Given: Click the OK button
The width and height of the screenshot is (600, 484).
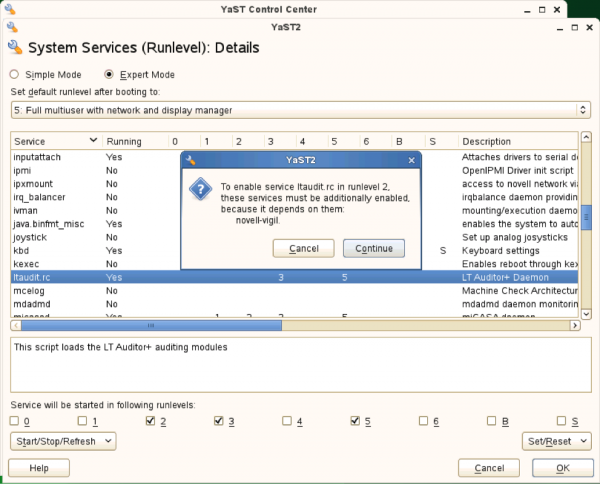Looking at the screenshot, I should pyautogui.click(x=562, y=468).
